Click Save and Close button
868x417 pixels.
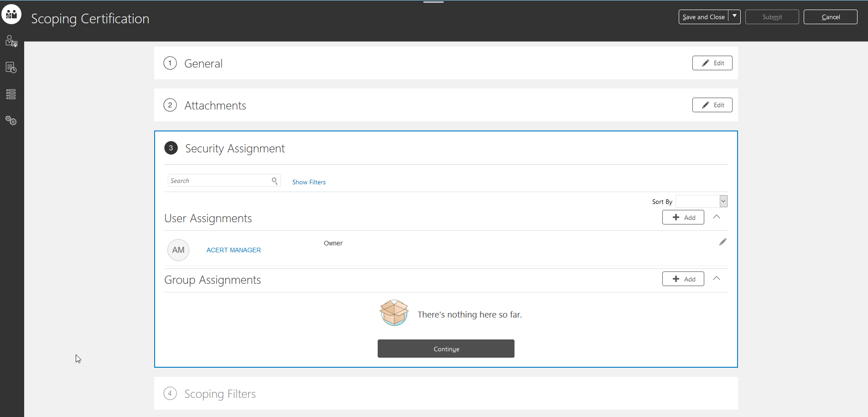click(x=703, y=17)
